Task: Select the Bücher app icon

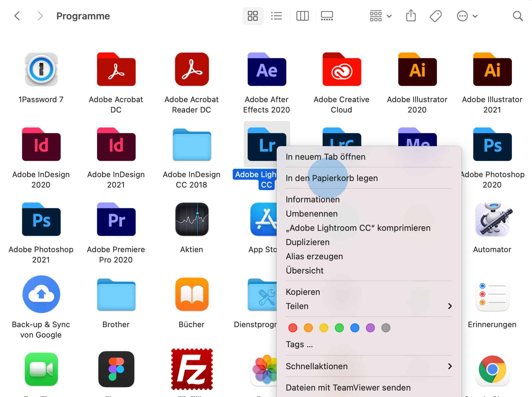Action: point(192,294)
